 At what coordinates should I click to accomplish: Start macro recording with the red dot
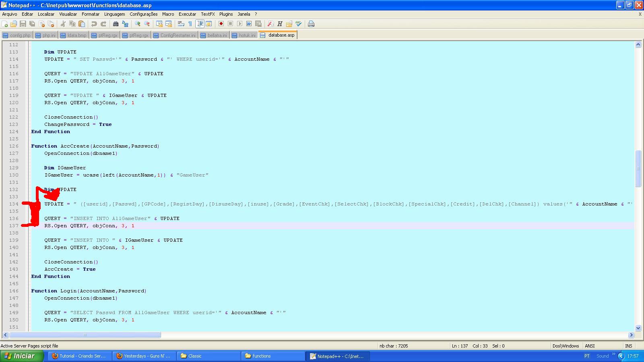[221, 24]
